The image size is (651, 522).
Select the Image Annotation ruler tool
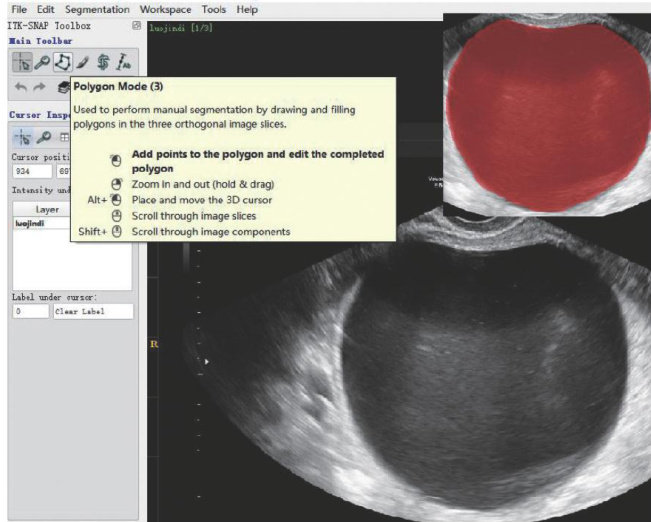(x=123, y=62)
